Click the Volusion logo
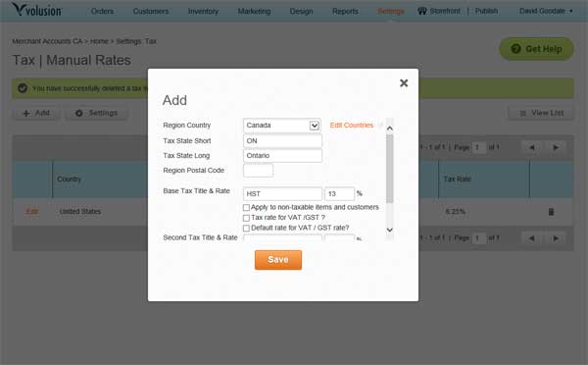 pos(37,10)
